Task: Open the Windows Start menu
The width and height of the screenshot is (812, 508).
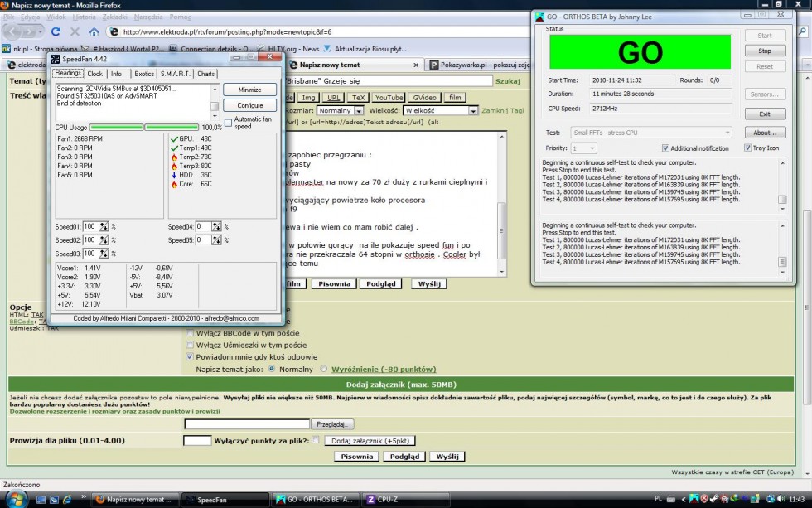Action: pos(16,499)
